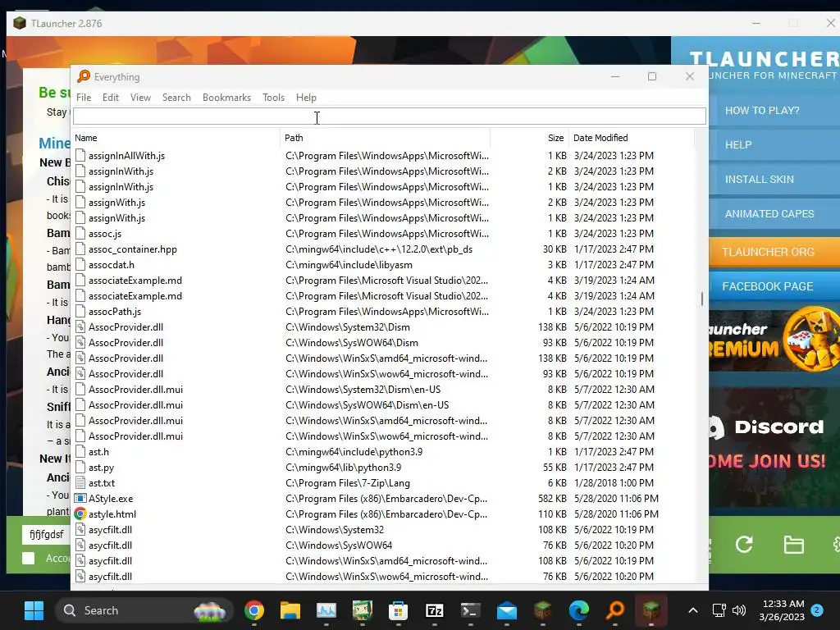Toggle the Accounts checkbox in TLauncher
This screenshot has height=630, width=840.
tap(29, 559)
